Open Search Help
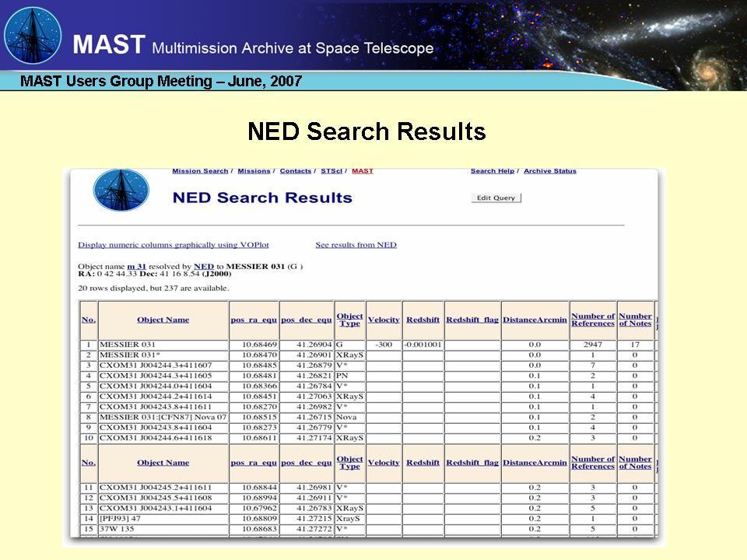Image resolution: width=747 pixels, height=560 pixels. [x=493, y=171]
